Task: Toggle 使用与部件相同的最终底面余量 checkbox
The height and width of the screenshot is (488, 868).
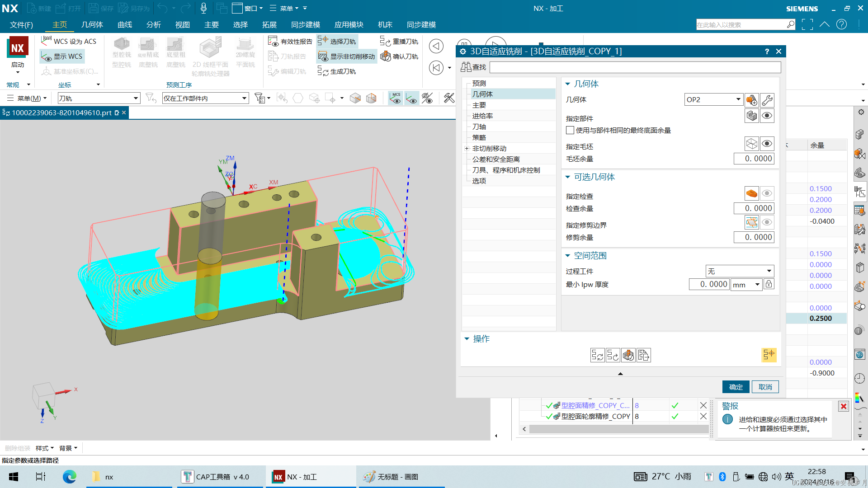Action: pyautogui.click(x=570, y=131)
